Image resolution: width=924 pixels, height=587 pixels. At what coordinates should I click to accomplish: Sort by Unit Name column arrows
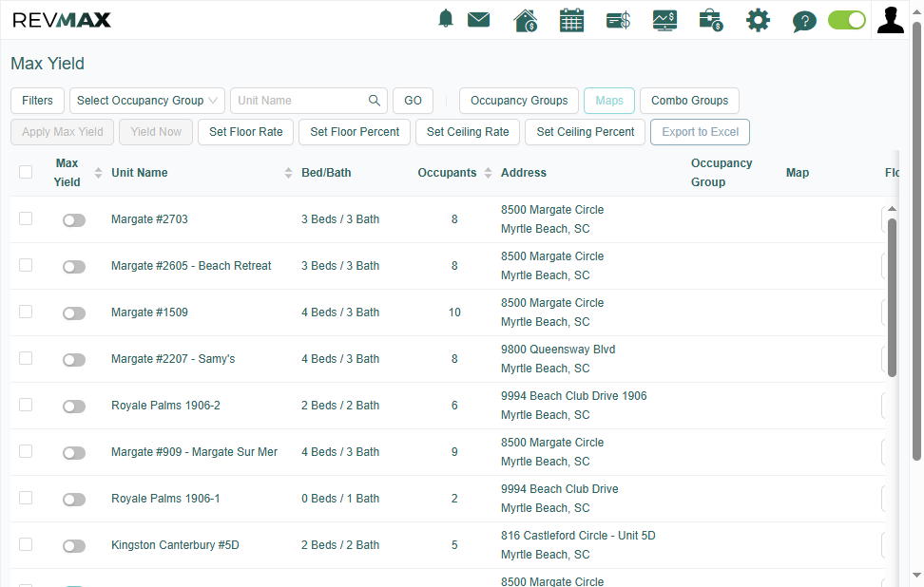288,173
